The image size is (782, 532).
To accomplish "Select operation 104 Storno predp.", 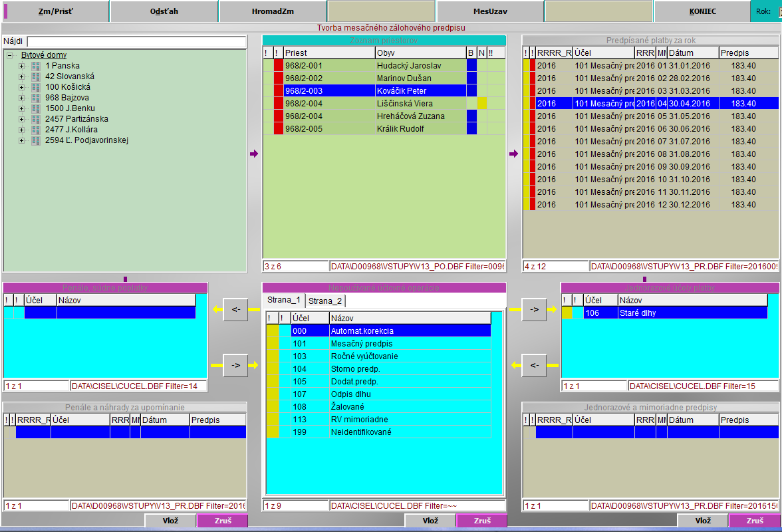I will point(378,369).
